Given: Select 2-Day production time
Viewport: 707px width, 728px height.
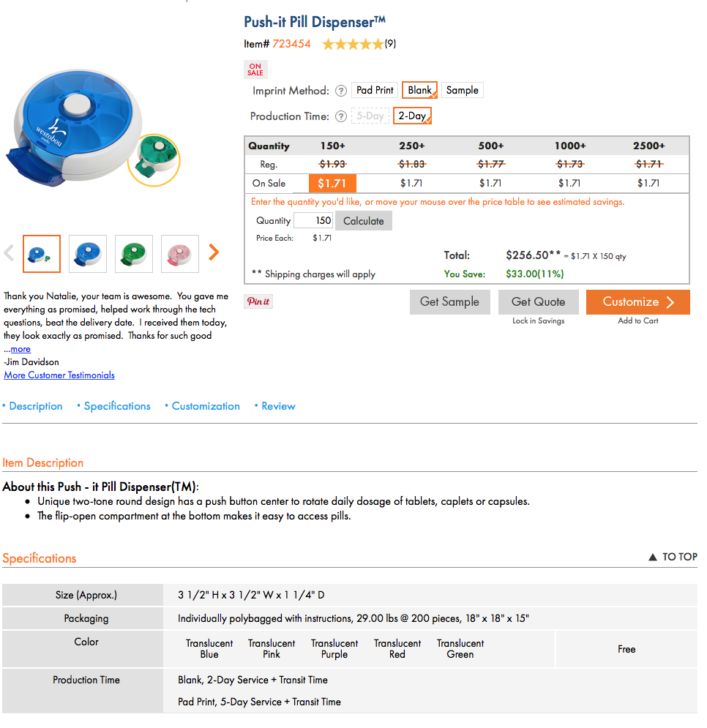Looking at the screenshot, I should (413, 116).
